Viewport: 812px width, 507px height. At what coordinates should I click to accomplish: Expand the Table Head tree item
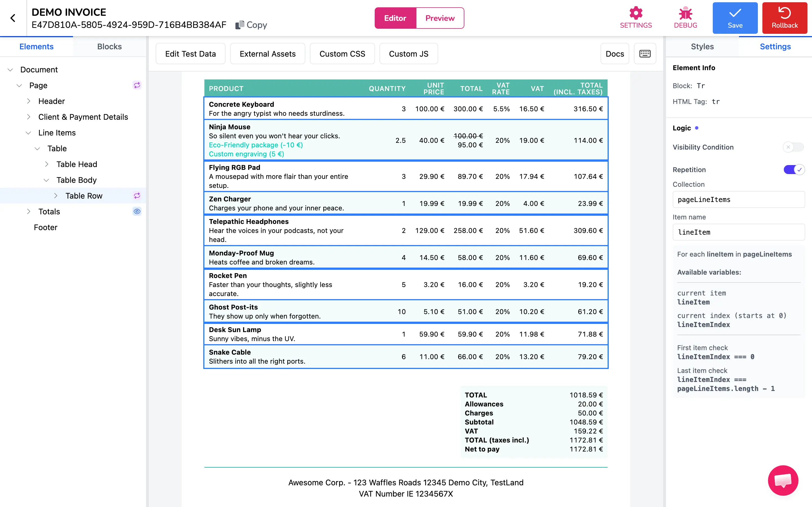pyautogui.click(x=46, y=164)
